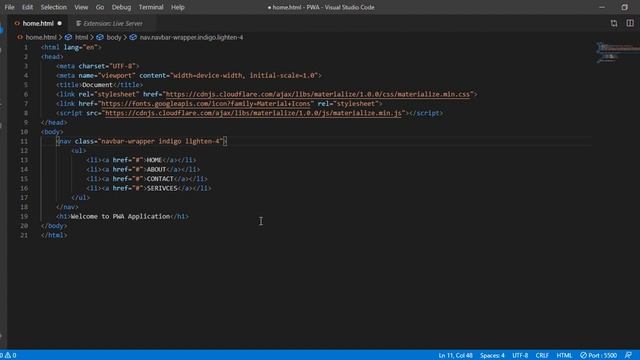This screenshot has width=640, height=360.
Task: Change the CRLF end of line sequence
Action: click(x=542, y=355)
